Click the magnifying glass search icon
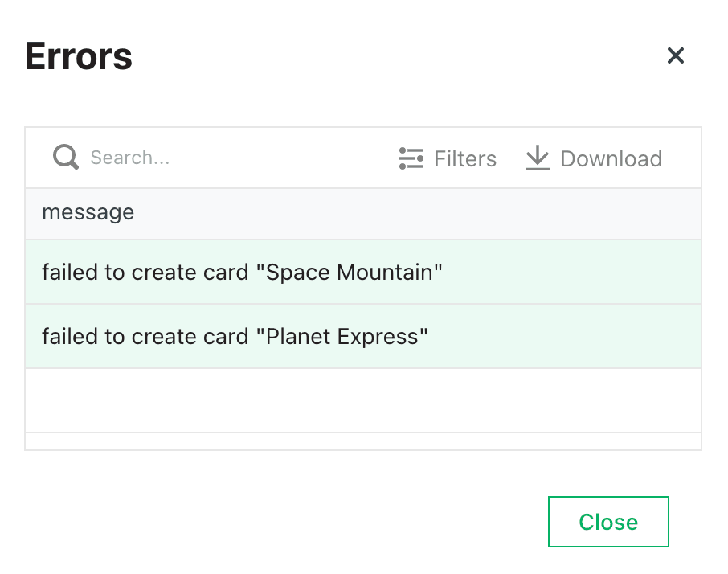Screen dimensions: 728x574 tap(65, 158)
